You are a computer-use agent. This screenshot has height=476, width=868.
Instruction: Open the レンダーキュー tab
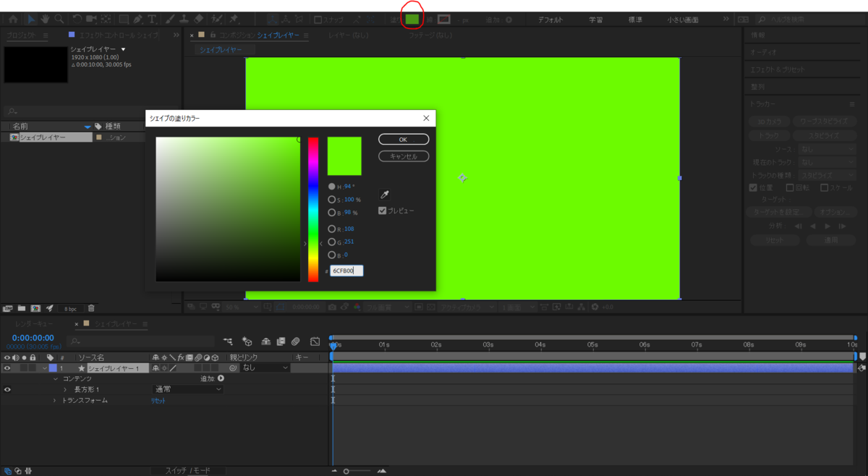coord(35,324)
